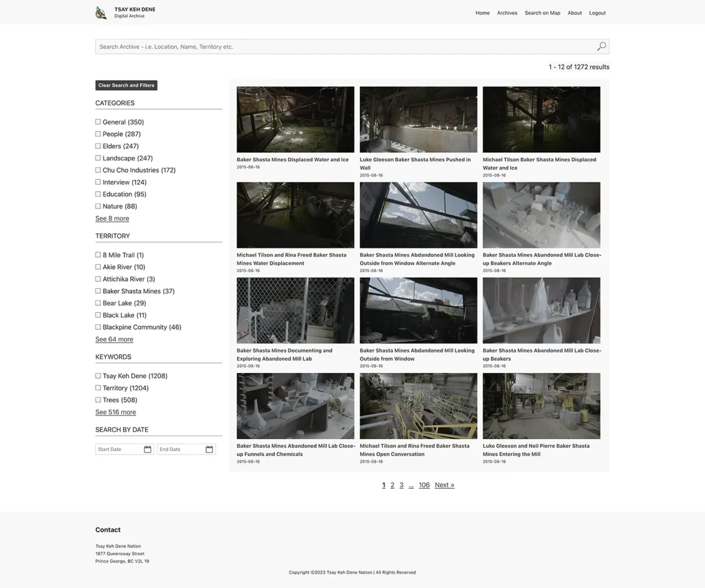The width and height of the screenshot is (705, 588).
Task: Click the pagination ellipsis link
Action: point(411,485)
